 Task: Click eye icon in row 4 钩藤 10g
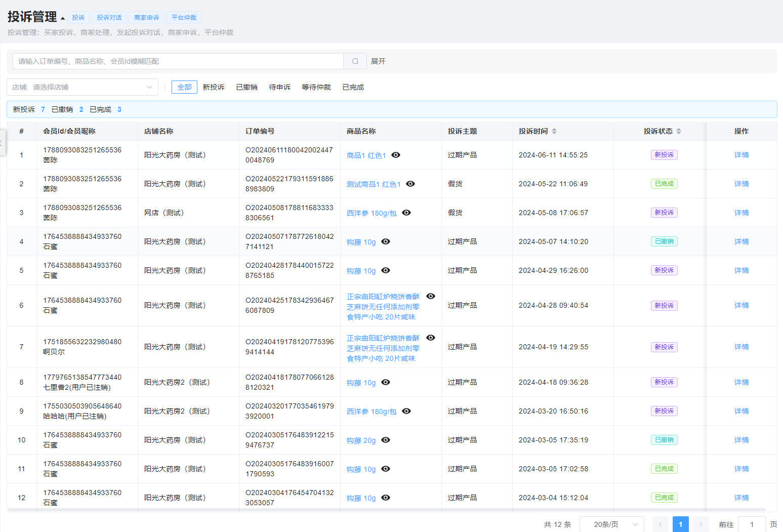(386, 241)
